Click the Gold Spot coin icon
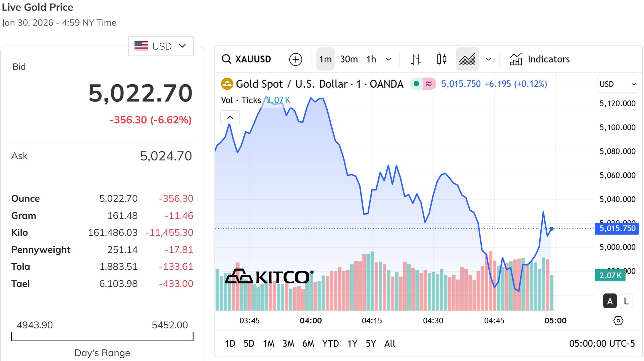The image size is (644, 361). click(x=227, y=84)
